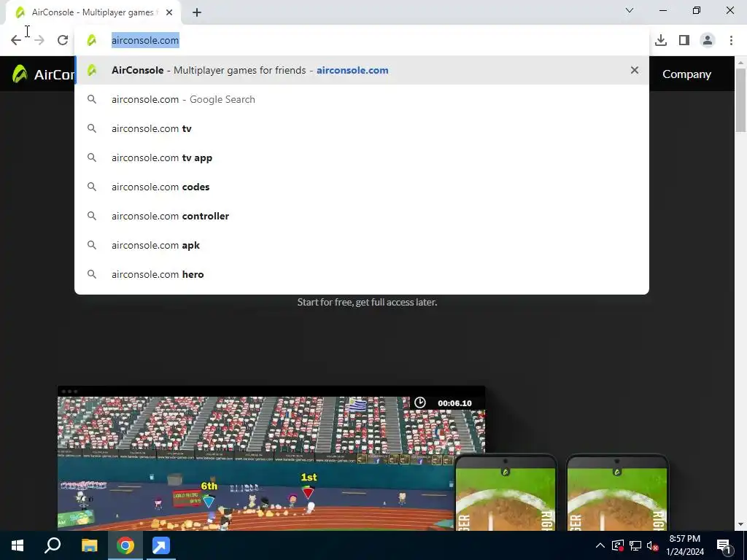This screenshot has height=560, width=747.
Task: Toggle the Chrome side panel icon
Action: pyautogui.click(x=684, y=40)
